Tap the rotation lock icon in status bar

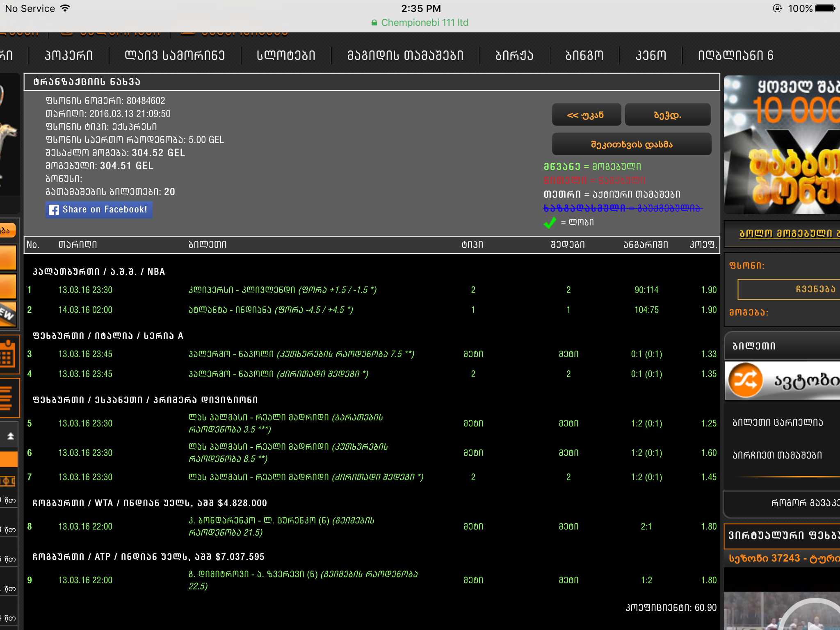coord(777,8)
